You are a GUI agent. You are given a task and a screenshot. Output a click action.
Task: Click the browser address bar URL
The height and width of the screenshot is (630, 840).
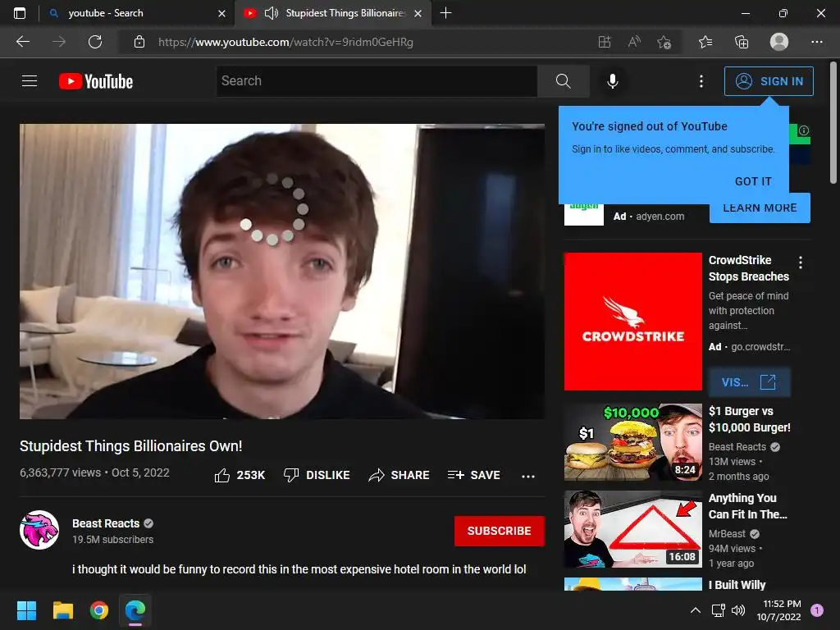[285, 42]
